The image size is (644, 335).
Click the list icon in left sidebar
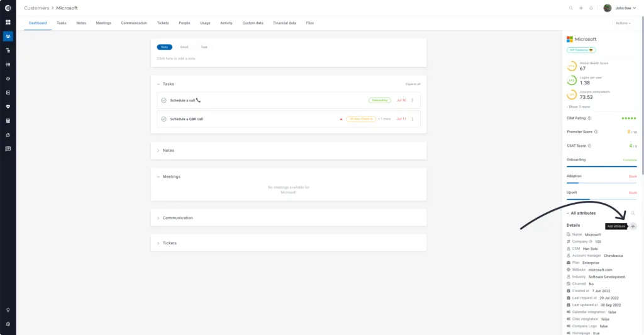8,64
